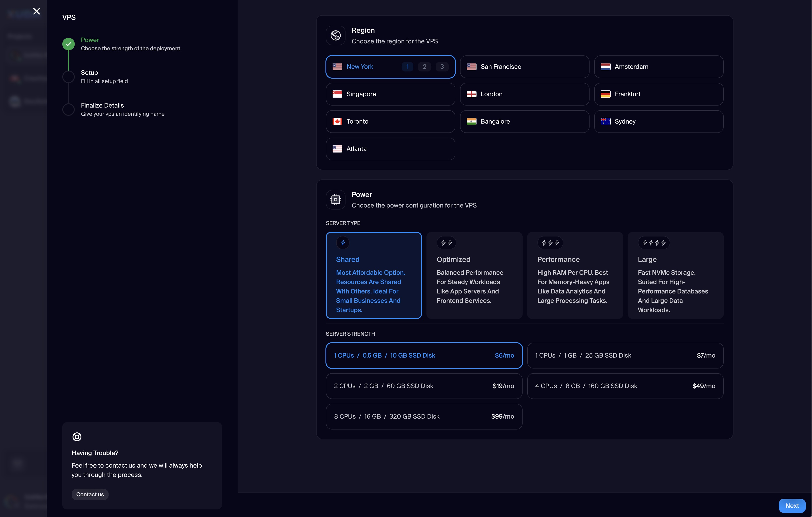812x517 pixels.
Task: Choose the 8 CPUs / 16 GB $99/mo plan
Action: point(424,416)
